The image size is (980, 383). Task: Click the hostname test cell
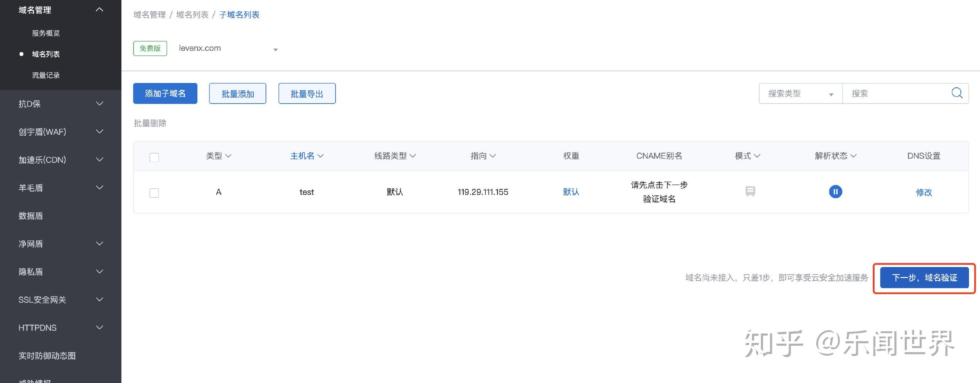(307, 192)
